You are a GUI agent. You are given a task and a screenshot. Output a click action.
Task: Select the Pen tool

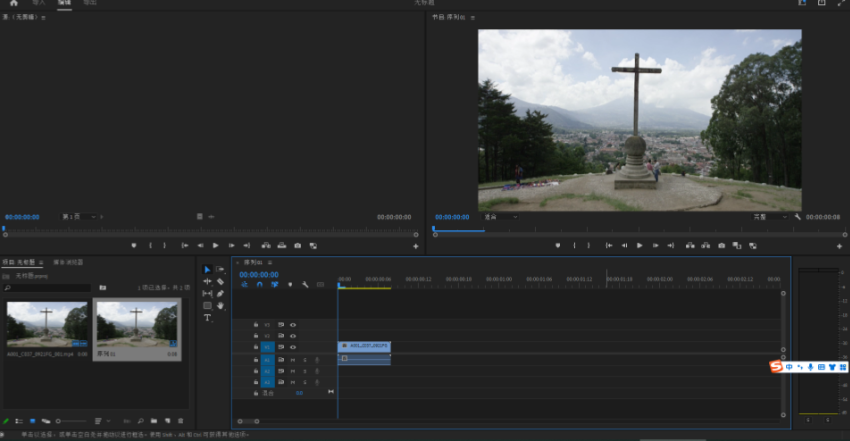(x=220, y=294)
